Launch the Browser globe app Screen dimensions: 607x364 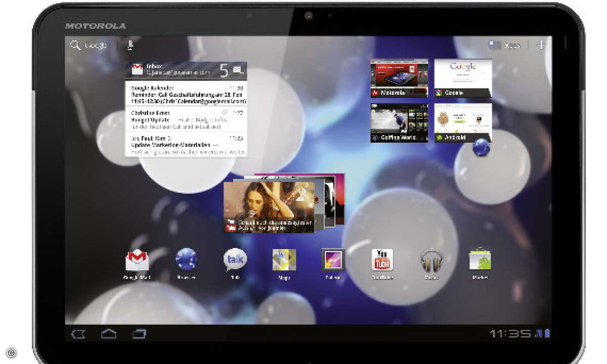point(186,259)
